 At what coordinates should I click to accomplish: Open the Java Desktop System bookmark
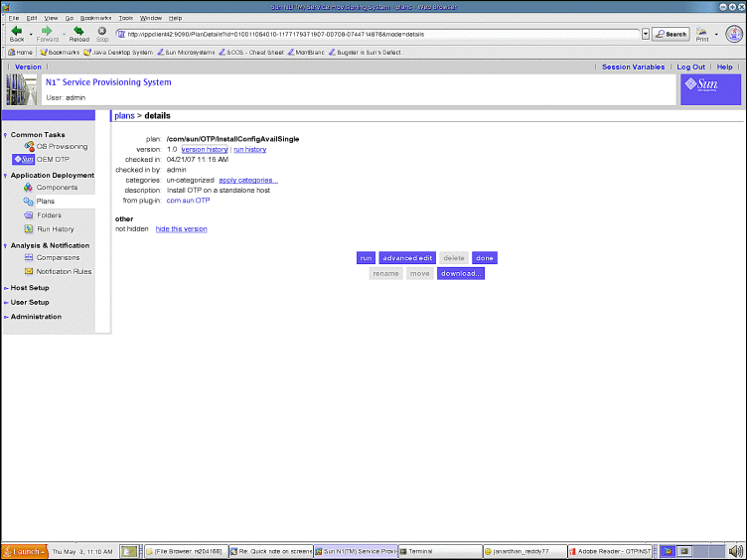(x=118, y=53)
